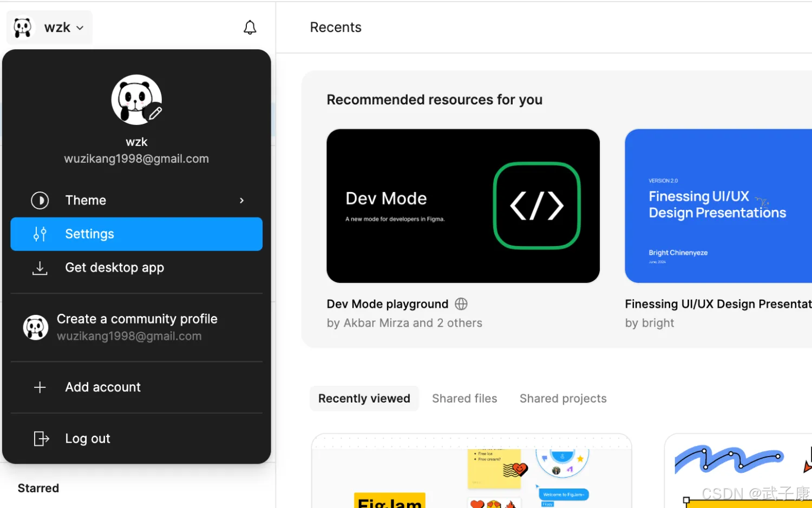The width and height of the screenshot is (812, 508).
Task: Click 'by Akbar Mirza and 2 others'
Action: [x=404, y=323]
